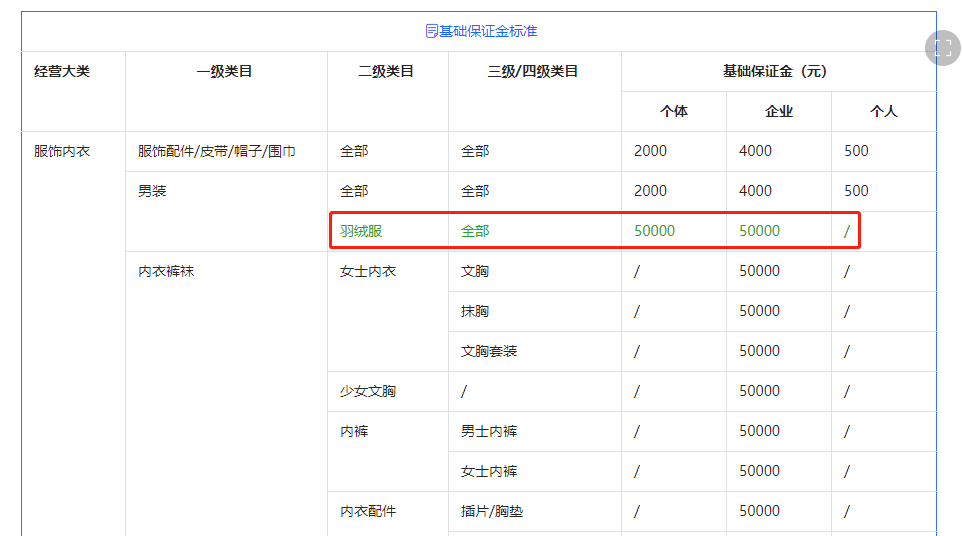
Task: Select the 内衣裤袜 category cell
Action: 166,271
